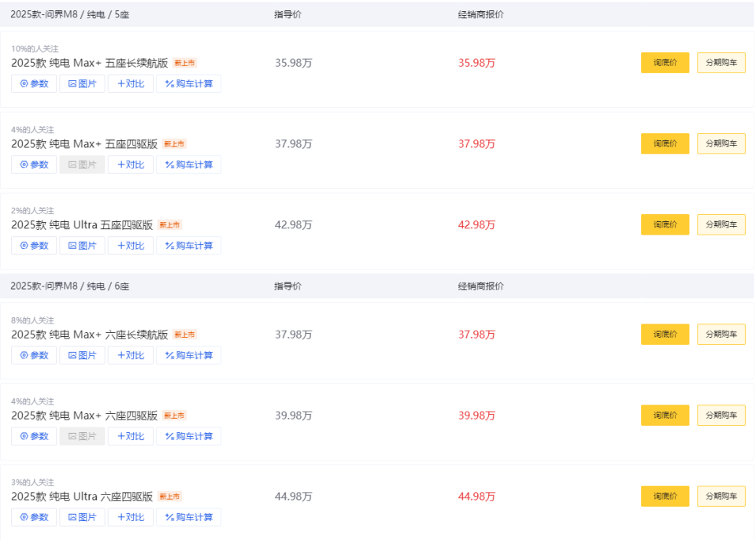This screenshot has width=756, height=540.
Task: Open 购车计算 for Max+ 六座长续航版
Action: click(x=188, y=355)
